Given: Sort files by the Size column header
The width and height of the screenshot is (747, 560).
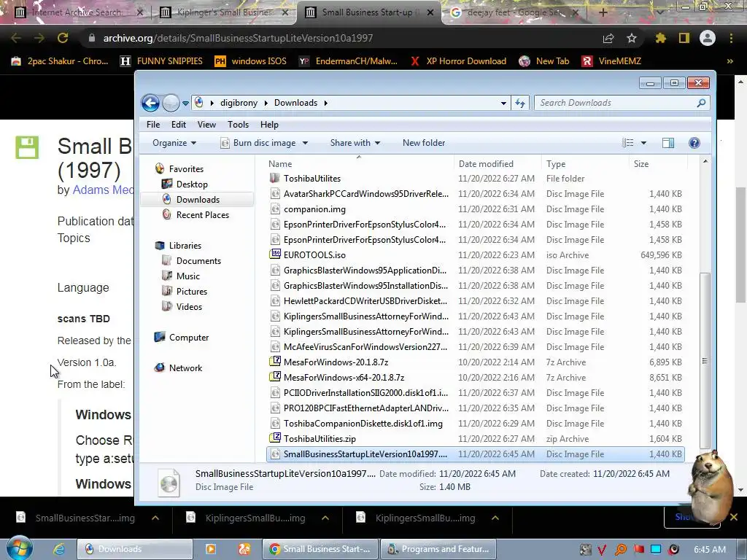Looking at the screenshot, I should point(641,164).
